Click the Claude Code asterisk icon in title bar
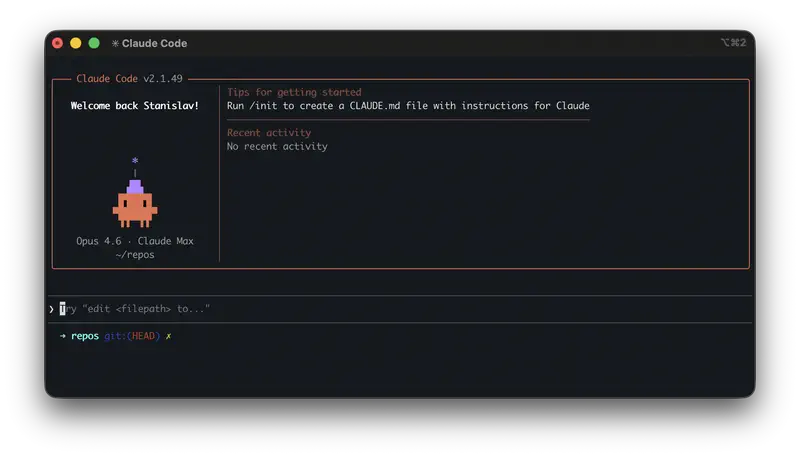Viewport: 800px width, 457px height. click(115, 43)
